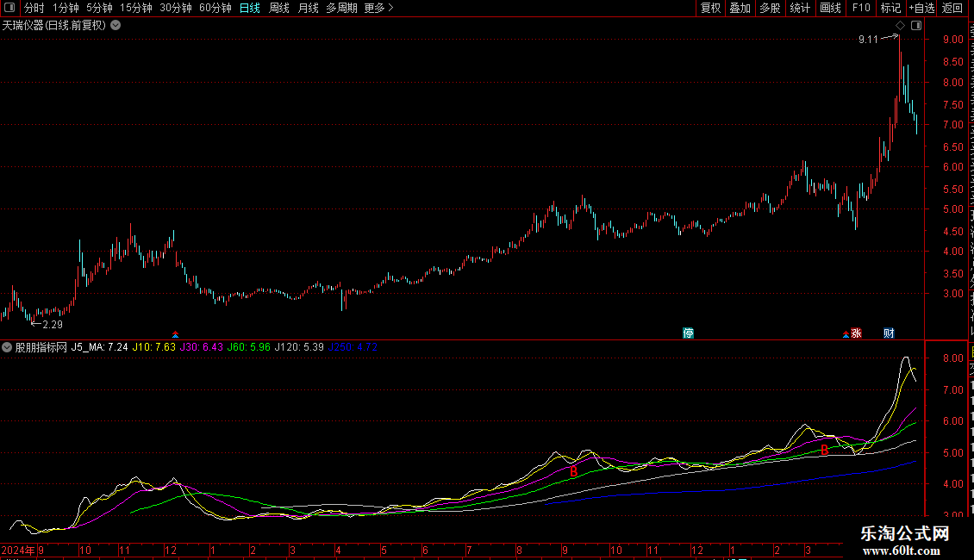Click the arrow marker left of 涨
Screen dimensions: 974x560
pyautogui.click(x=846, y=334)
